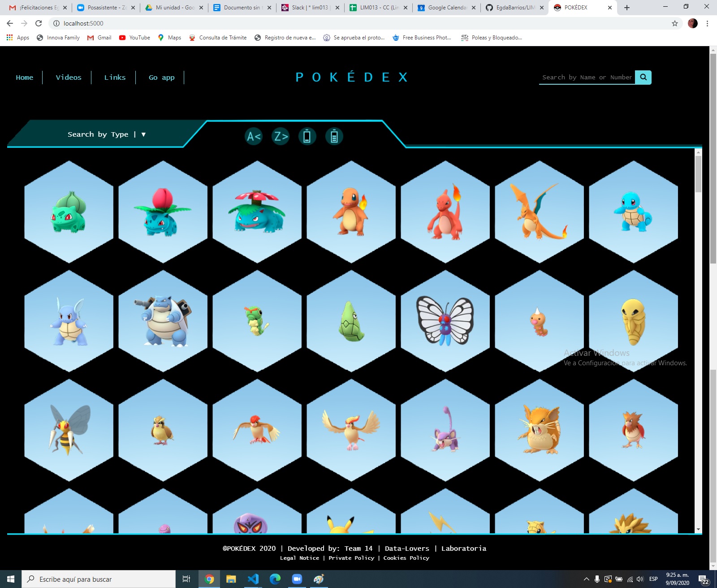Select the Caterpie card

257,321
